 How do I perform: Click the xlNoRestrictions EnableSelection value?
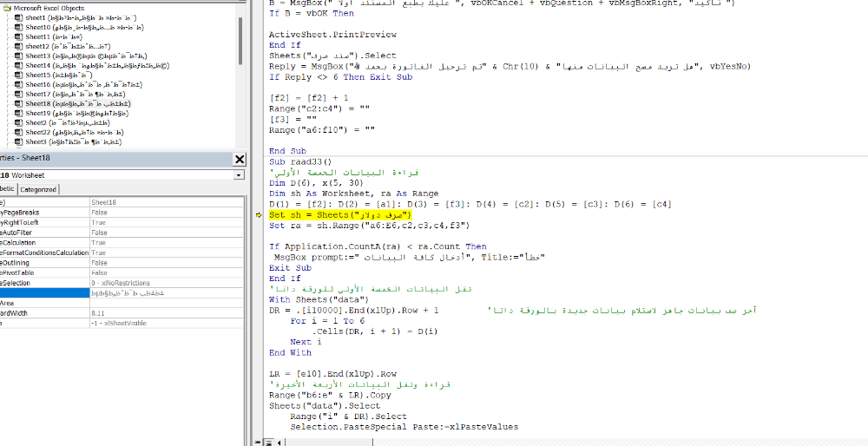pos(120,283)
